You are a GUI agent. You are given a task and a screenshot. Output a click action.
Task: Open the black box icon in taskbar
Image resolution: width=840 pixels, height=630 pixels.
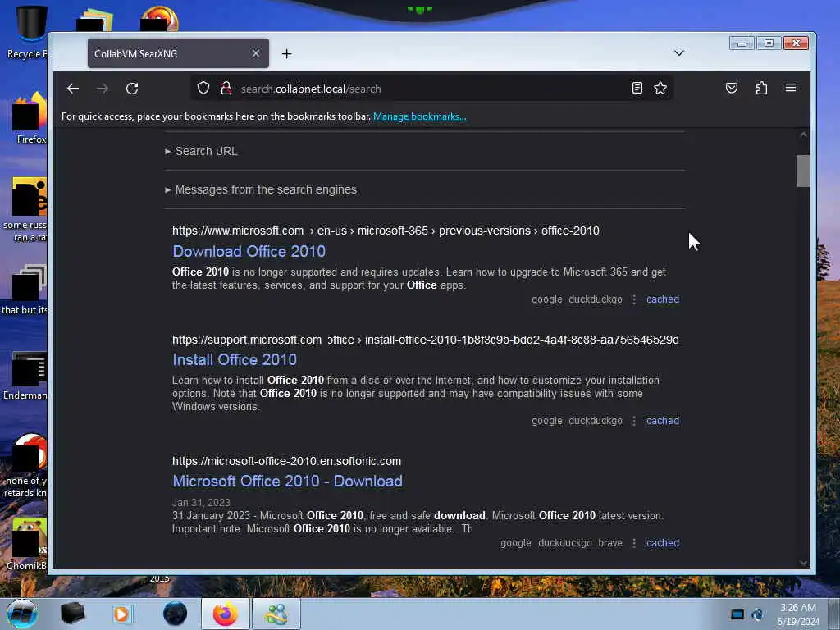tap(73, 614)
